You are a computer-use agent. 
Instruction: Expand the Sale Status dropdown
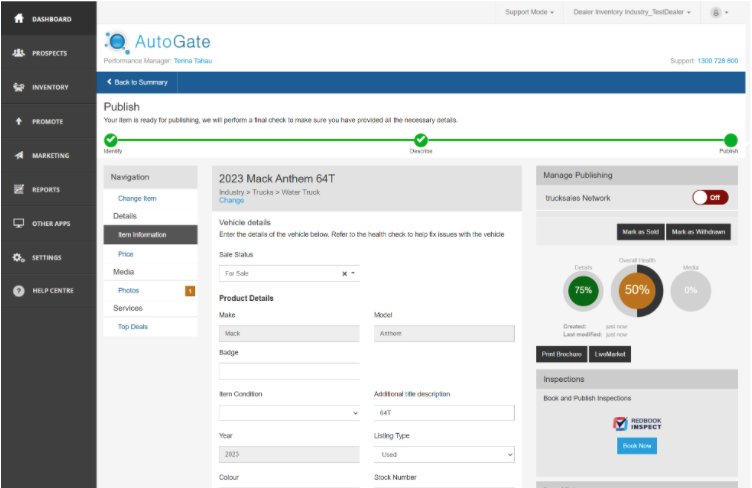[x=353, y=273]
